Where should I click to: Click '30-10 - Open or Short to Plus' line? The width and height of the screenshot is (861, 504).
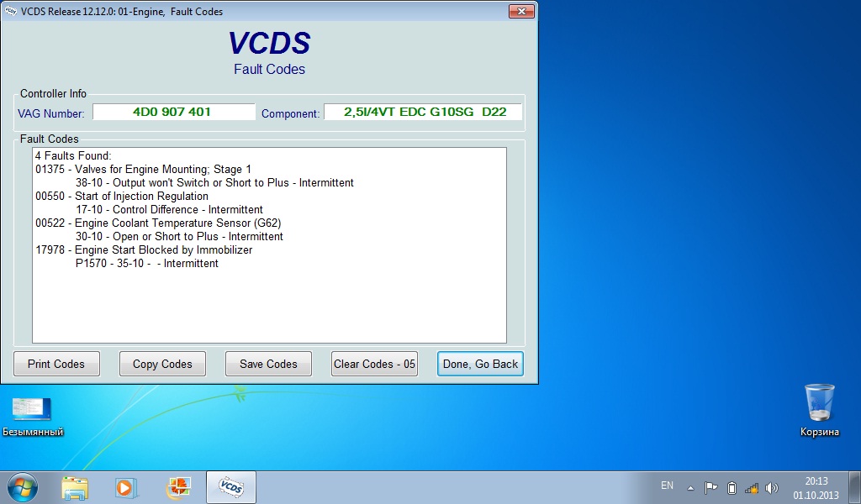pyautogui.click(x=179, y=236)
